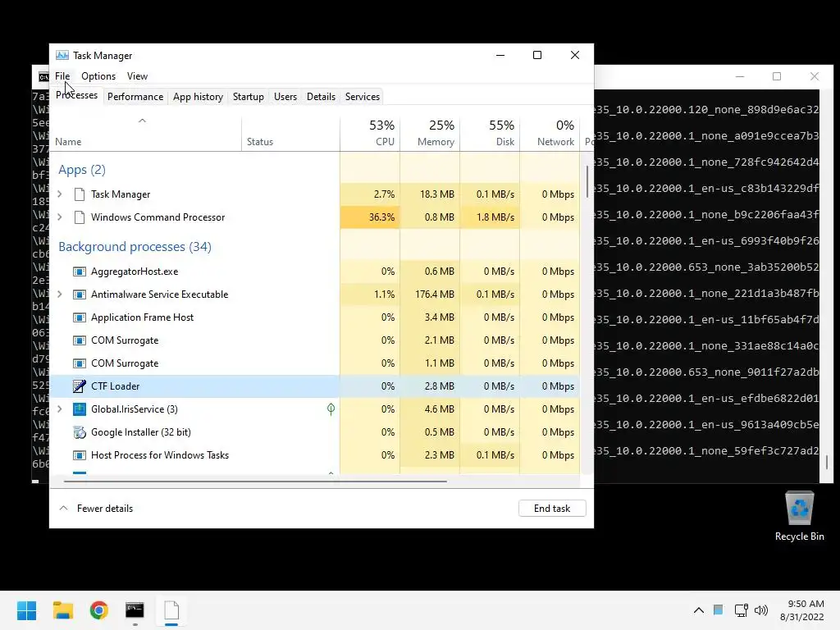Click the Task Manager process row icon

80,194
